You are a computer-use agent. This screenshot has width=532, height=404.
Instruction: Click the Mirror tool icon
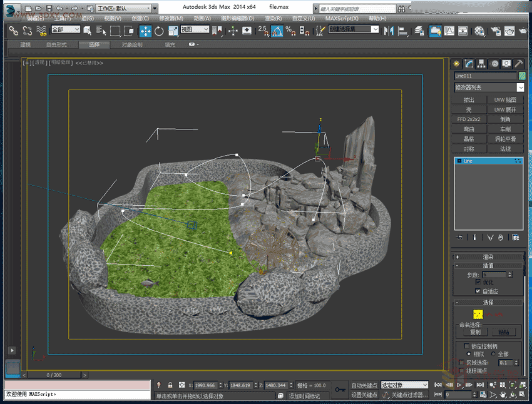pyautogui.click(x=388, y=31)
